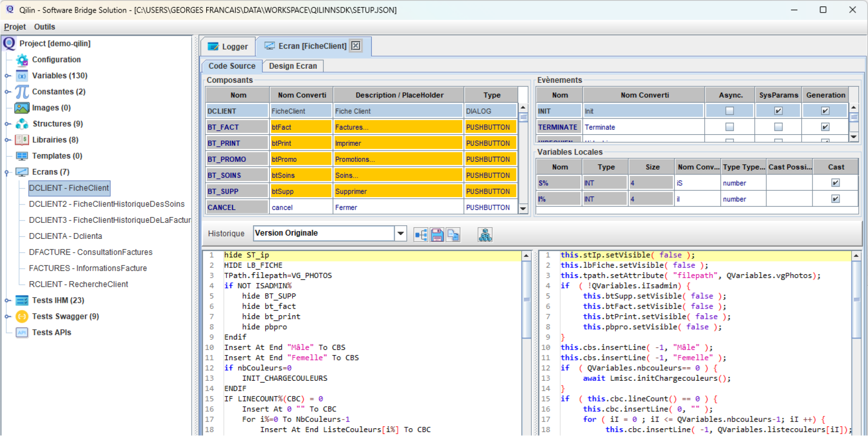Image resolution: width=868 pixels, height=436 pixels.
Task: Close the Ecran [FicheClient] tab
Action: point(356,46)
